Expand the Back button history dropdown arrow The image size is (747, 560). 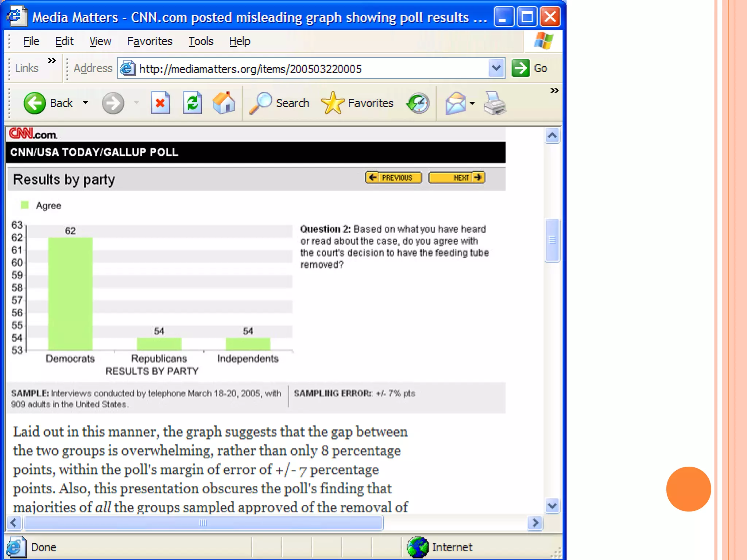pos(85,103)
